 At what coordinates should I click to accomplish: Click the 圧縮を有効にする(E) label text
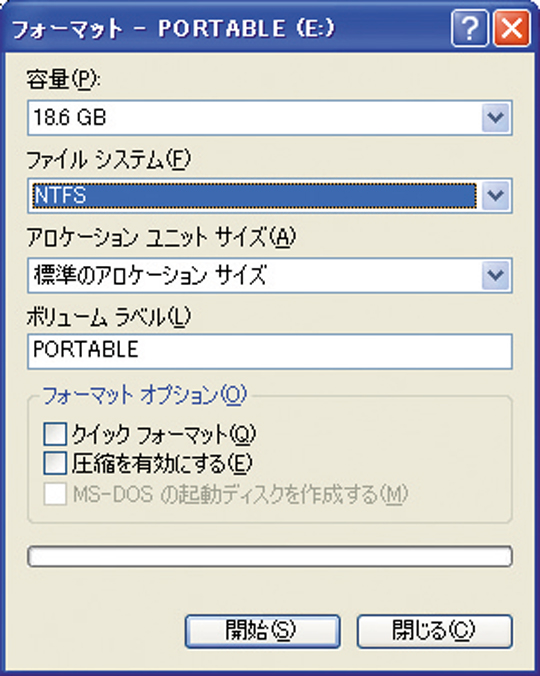162,463
